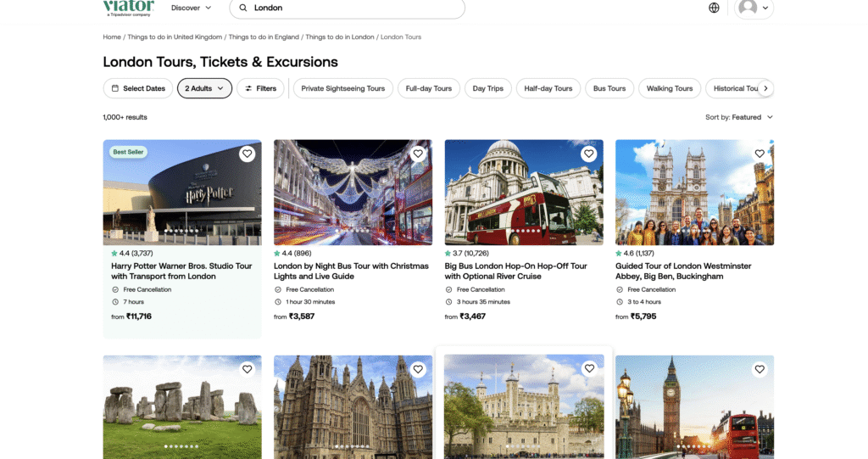Go to Things to do in England breadcrumb
The image size is (868, 459).
(264, 37)
